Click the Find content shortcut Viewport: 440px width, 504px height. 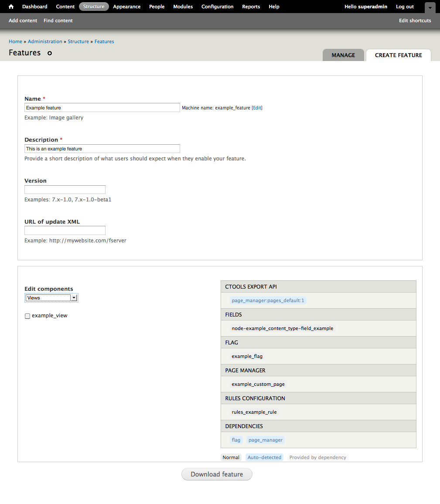tap(58, 20)
